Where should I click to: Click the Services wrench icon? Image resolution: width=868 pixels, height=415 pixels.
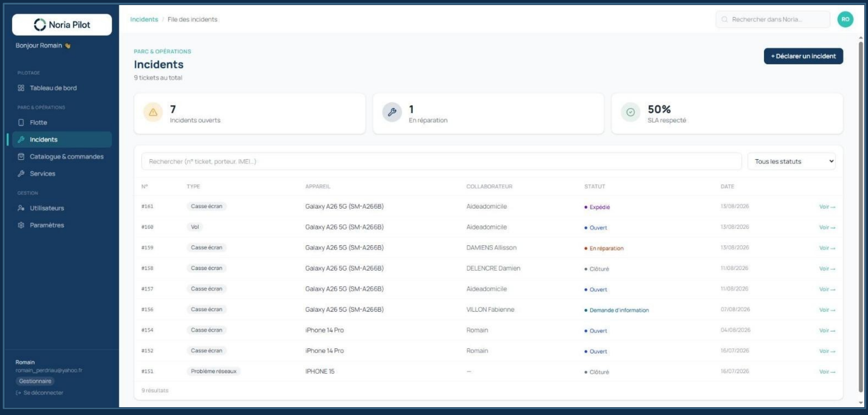pos(21,173)
